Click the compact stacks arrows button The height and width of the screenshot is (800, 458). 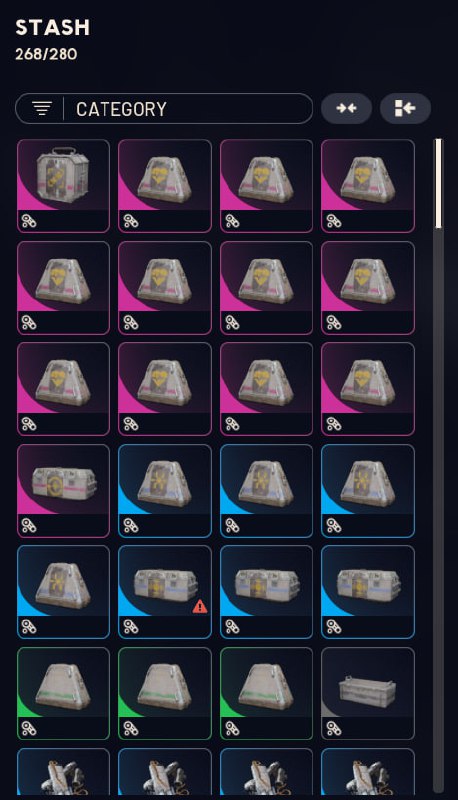click(x=346, y=108)
